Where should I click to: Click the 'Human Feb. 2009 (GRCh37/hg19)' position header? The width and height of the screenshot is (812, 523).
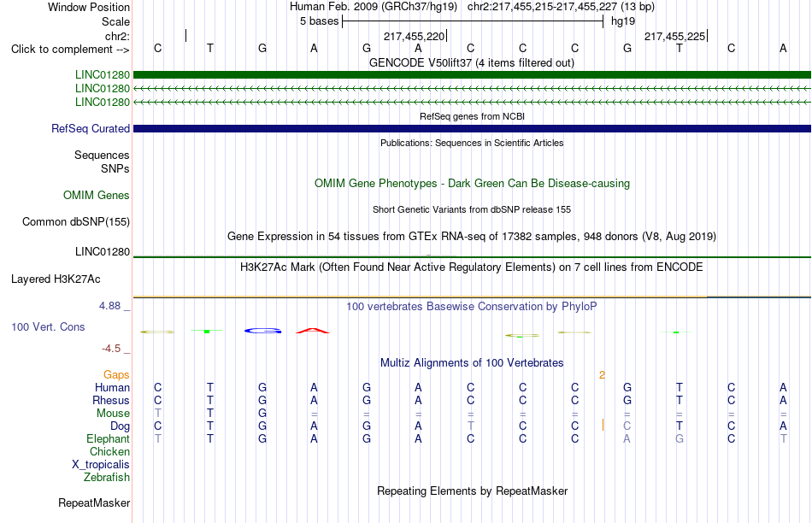[x=374, y=7]
